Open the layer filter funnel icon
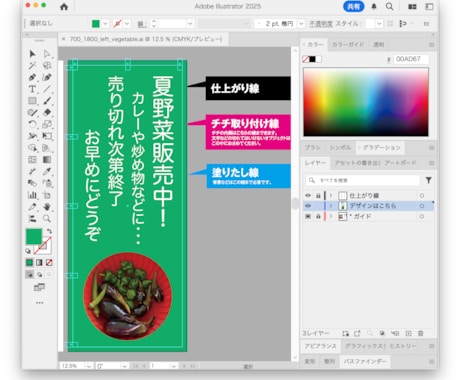This screenshot has height=380, width=460. (429, 180)
